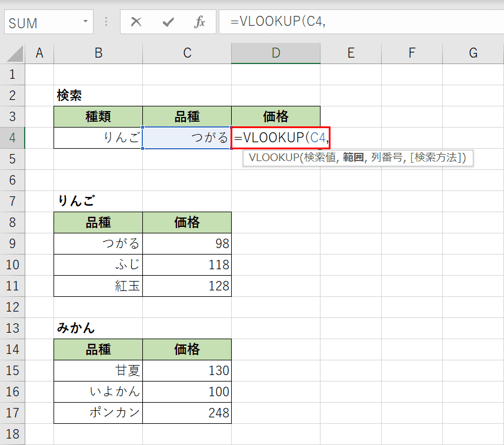Select row 9 header
This screenshot has width=504, height=445.
(x=12, y=243)
